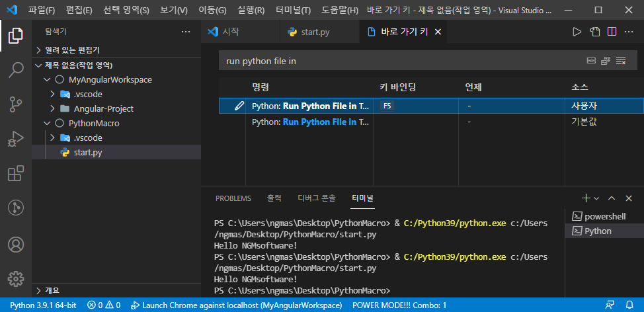
Task: Toggle sort by precedence in shortcut search
Action: coord(606,61)
